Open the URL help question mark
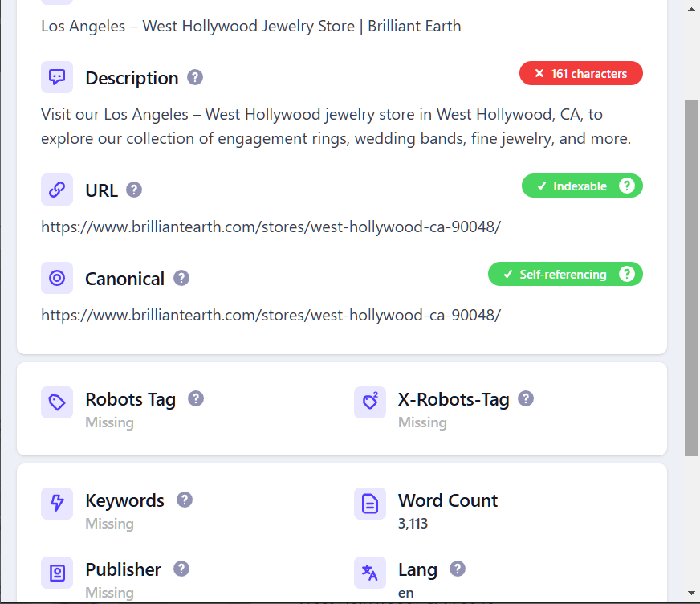This screenshot has height=604, width=700. tap(133, 190)
